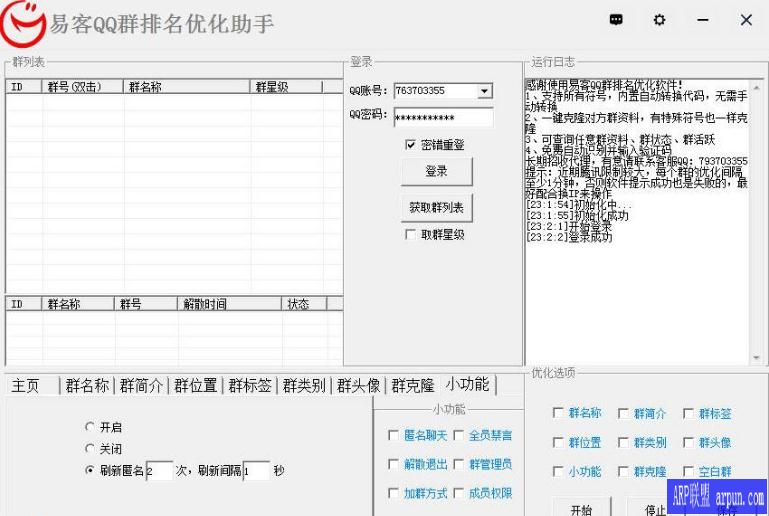Click the run log scrollbar down arrow

[x=756, y=358]
